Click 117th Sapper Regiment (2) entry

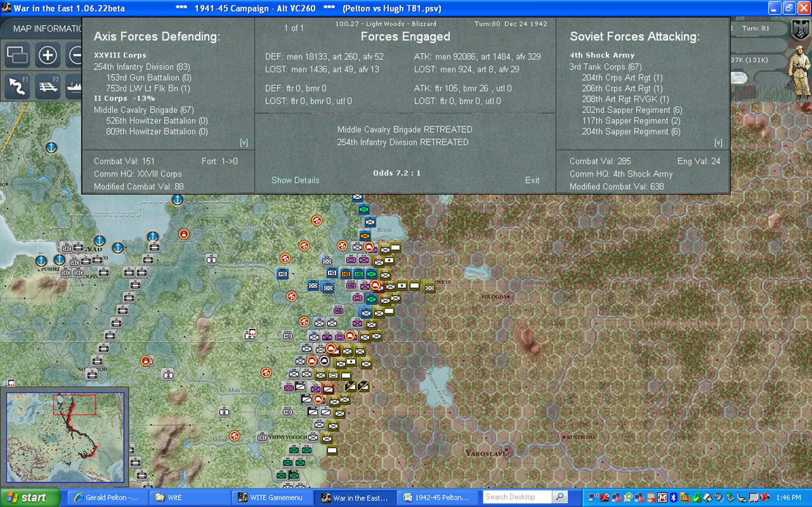[631, 121]
